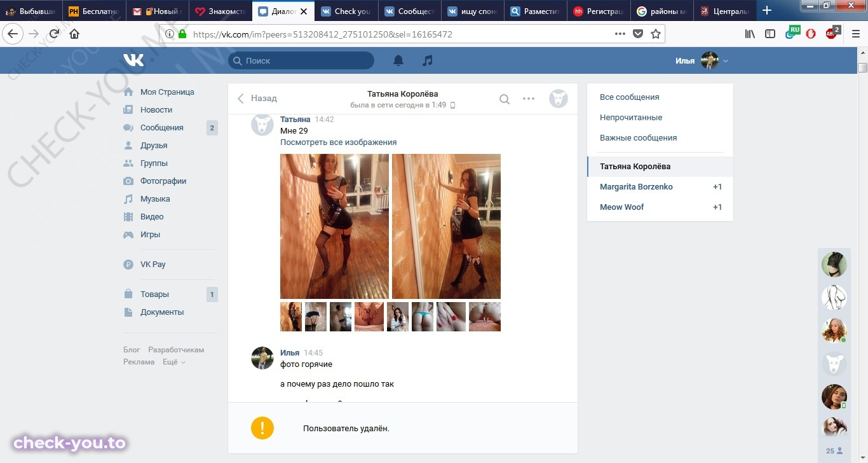Switch to the Check you browser tab
Viewport: 868px width, 463px height.
(346, 11)
